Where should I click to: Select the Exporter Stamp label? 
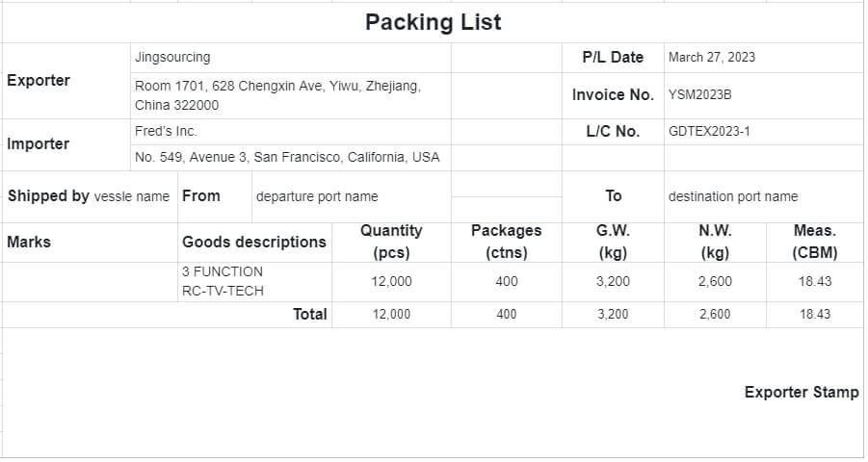(802, 393)
